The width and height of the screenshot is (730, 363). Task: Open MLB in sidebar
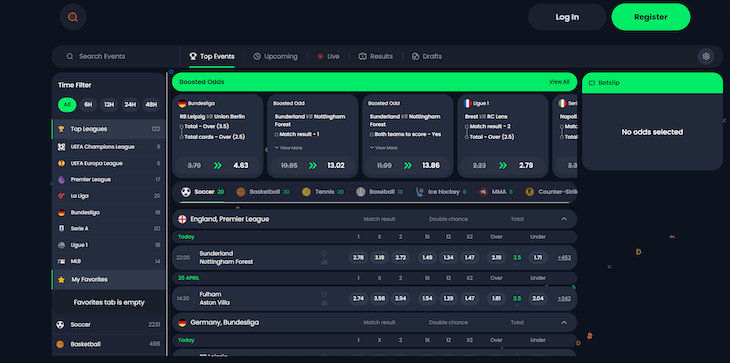pyautogui.click(x=108, y=261)
